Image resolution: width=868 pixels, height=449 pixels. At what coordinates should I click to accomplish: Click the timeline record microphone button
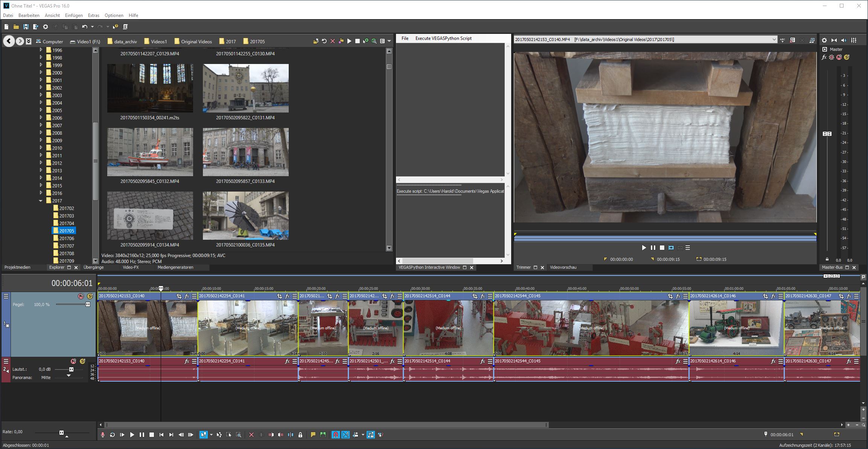(102, 435)
